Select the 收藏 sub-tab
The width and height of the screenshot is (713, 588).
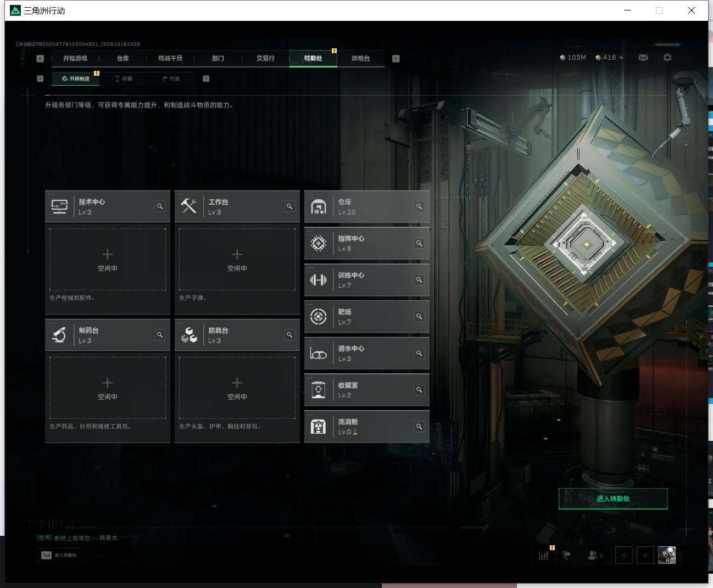click(x=124, y=79)
